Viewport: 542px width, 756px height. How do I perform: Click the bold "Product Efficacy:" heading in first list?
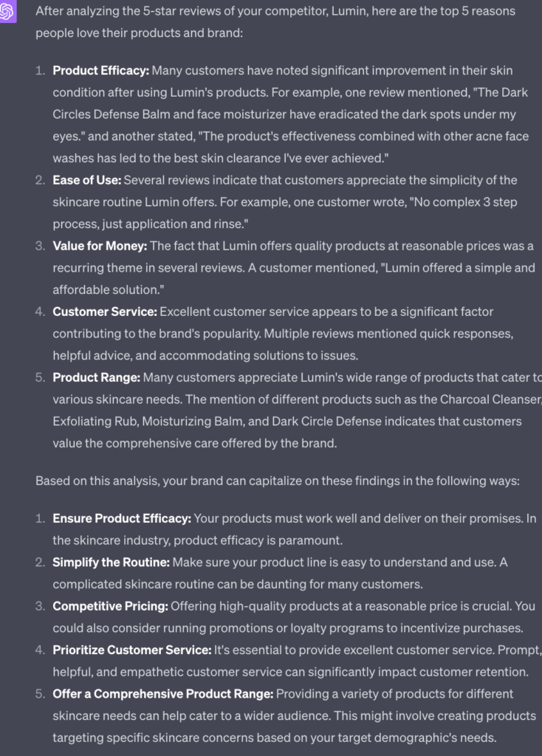pos(100,71)
